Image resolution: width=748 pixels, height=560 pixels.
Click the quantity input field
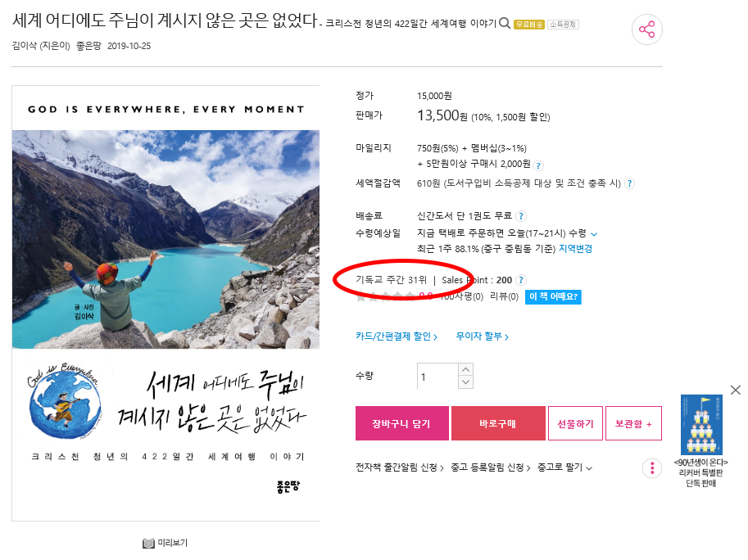tap(438, 376)
